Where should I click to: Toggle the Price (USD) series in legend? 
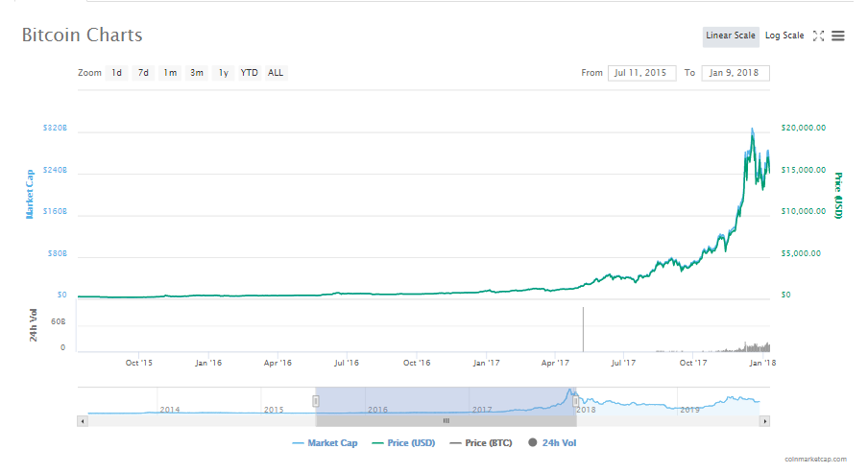403,443
